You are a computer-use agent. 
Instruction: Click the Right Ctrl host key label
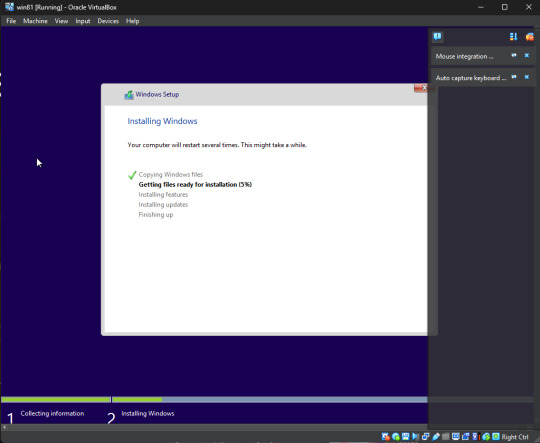point(515,437)
